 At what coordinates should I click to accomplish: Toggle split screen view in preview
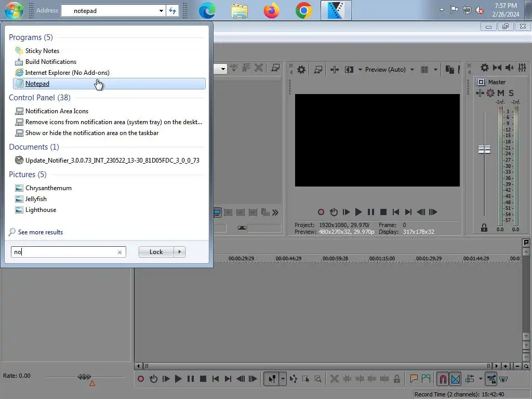pos(349,70)
